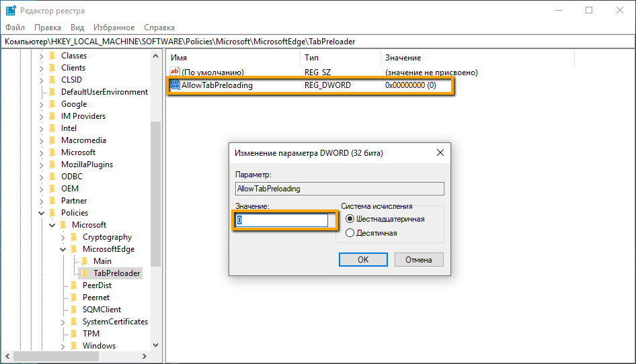Click the MozillaPlugins folder icon
The image size is (636, 364).
(52, 165)
